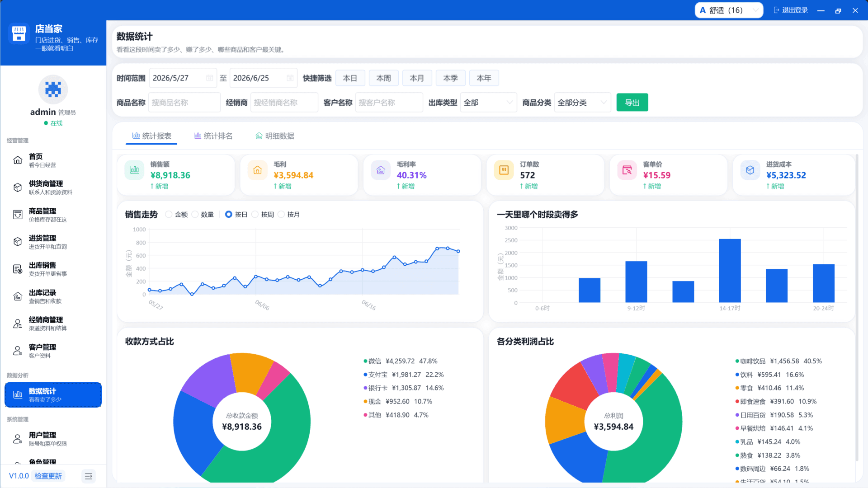868x488 pixels.
Task: Click the 支付宝 legend color dot
Action: [365, 375]
